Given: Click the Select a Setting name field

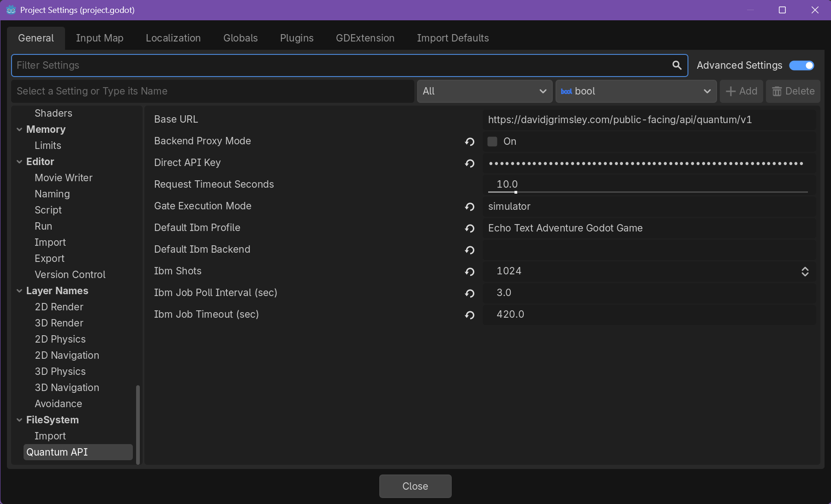Looking at the screenshot, I should [213, 91].
